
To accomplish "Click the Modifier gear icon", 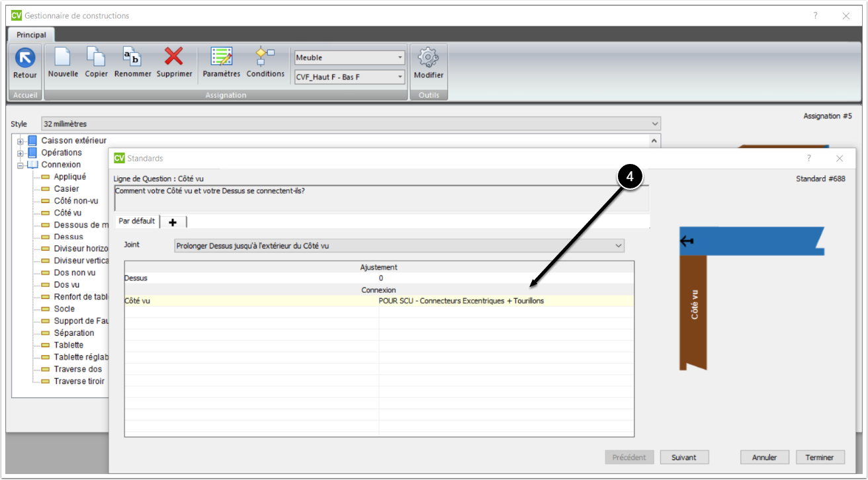I will click(429, 58).
